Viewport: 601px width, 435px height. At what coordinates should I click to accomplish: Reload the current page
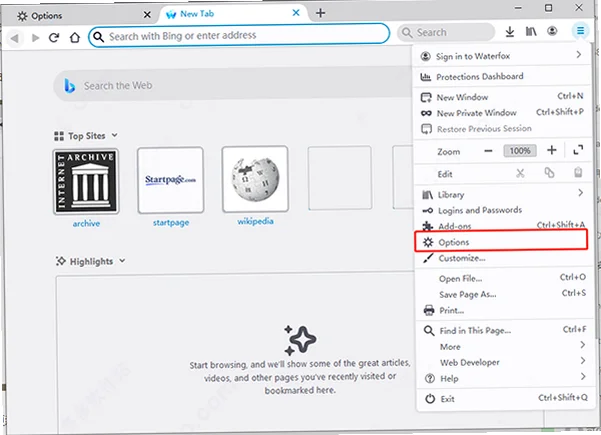click(x=54, y=38)
